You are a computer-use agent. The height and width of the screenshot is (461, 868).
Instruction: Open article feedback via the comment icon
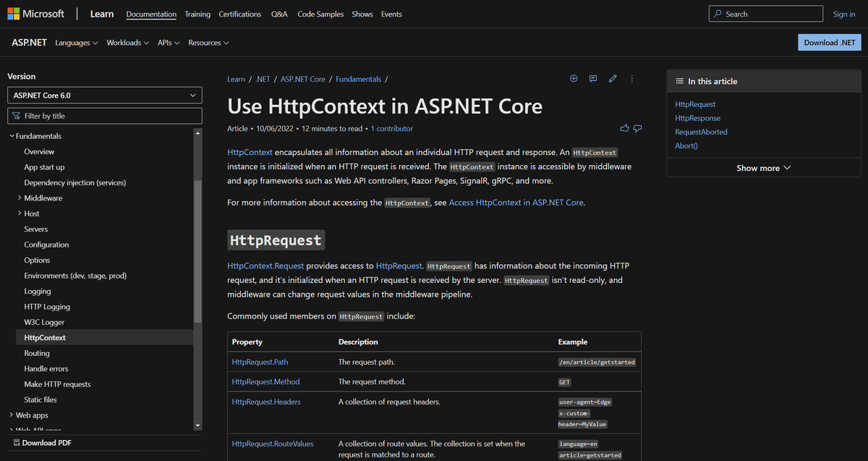pyautogui.click(x=592, y=78)
